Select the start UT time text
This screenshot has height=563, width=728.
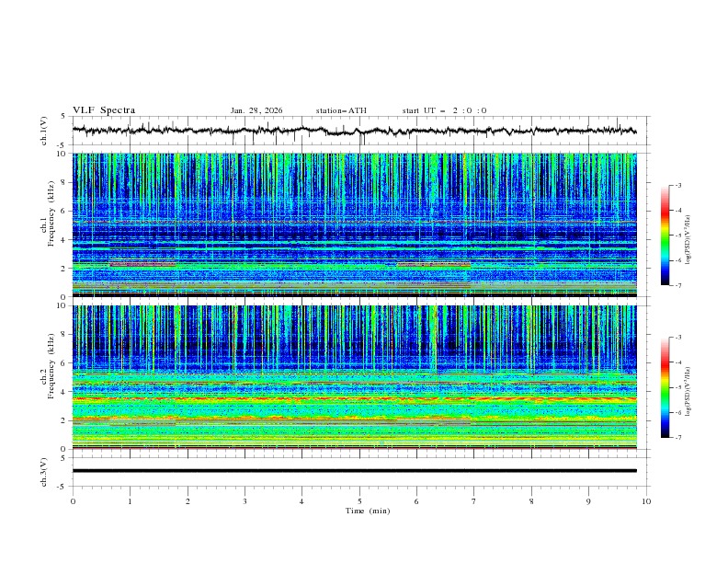click(444, 110)
